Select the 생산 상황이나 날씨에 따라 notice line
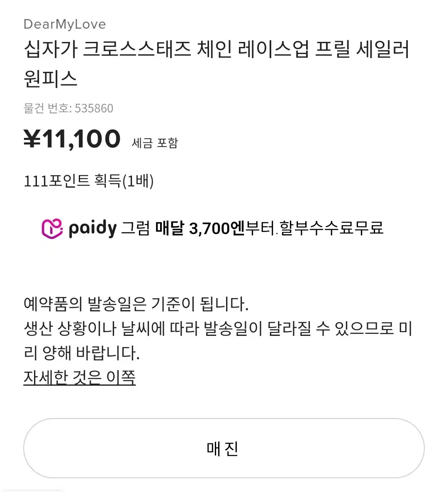This screenshot has height=492, width=448. [x=217, y=329]
